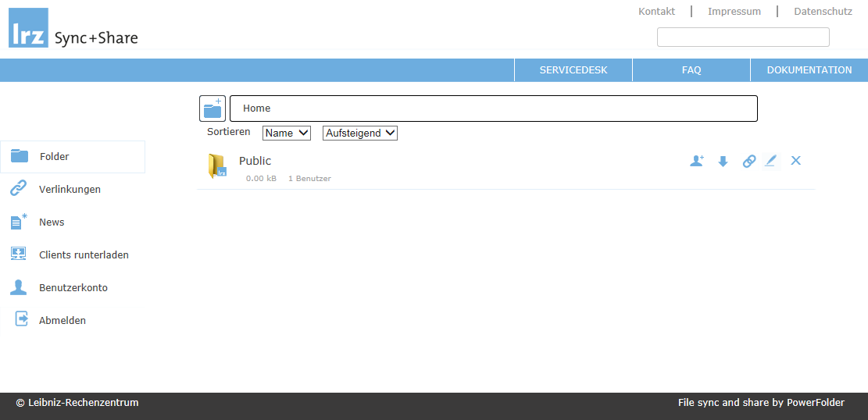Select Clients runterladen in sidebar
868x420 pixels.
click(84, 255)
